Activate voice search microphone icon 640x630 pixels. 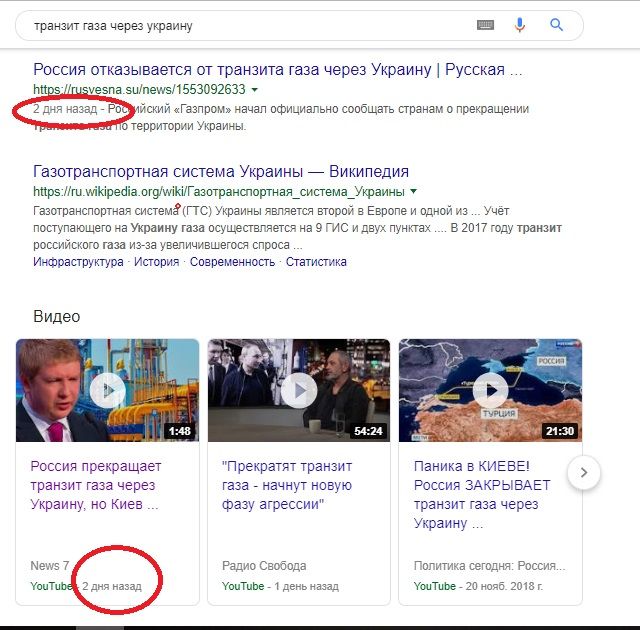[520, 25]
